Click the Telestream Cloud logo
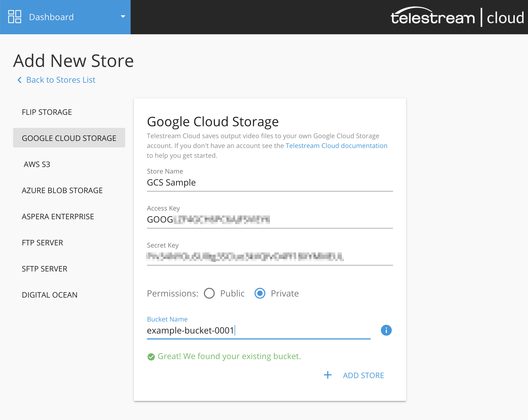Viewport: 528px width, 420px height. [x=457, y=17]
